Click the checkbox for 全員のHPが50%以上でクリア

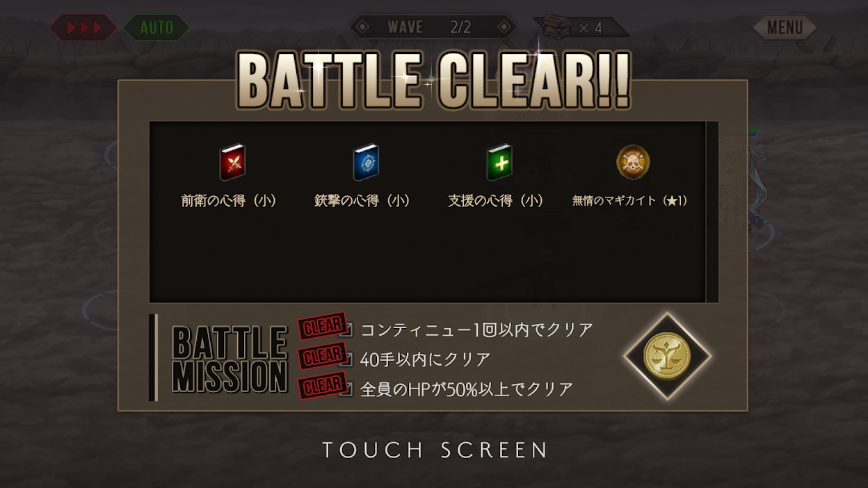coord(347,389)
